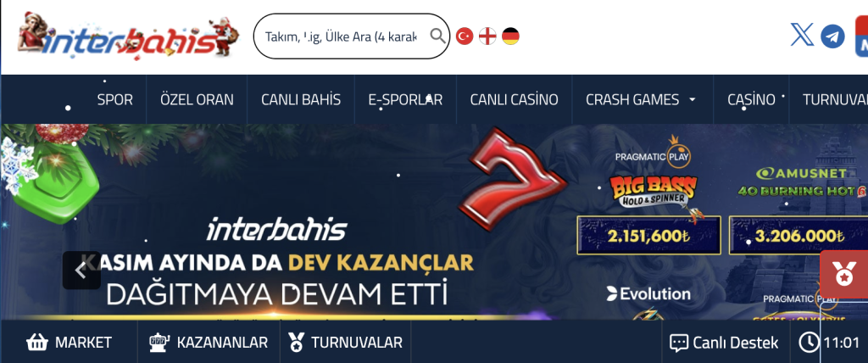Go to previous banner slide arrow
The width and height of the screenshot is (868, 363).
click(81, 271)
